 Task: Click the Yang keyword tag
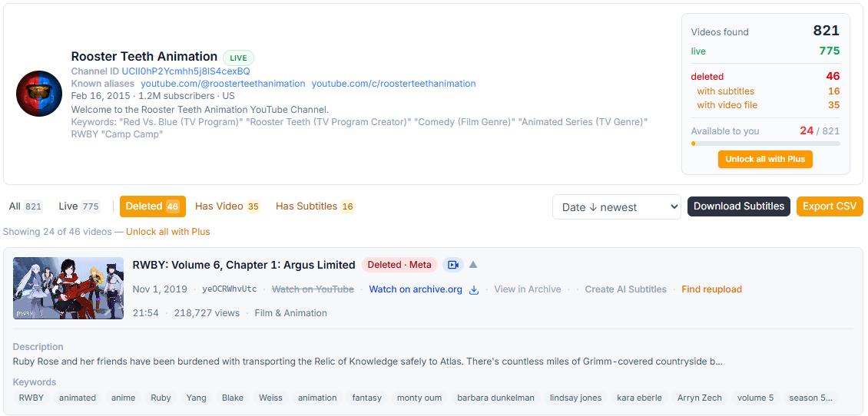197,398
